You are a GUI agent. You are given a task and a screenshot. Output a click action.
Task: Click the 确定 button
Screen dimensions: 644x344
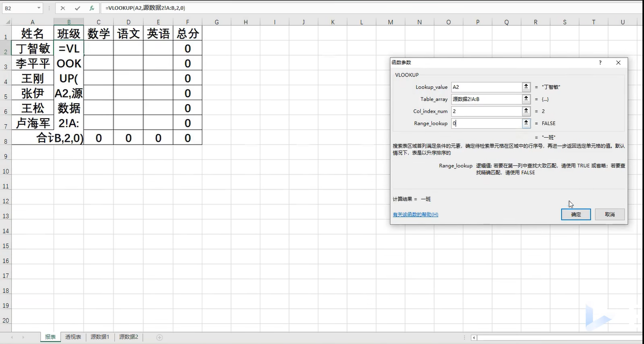(576, 214)
